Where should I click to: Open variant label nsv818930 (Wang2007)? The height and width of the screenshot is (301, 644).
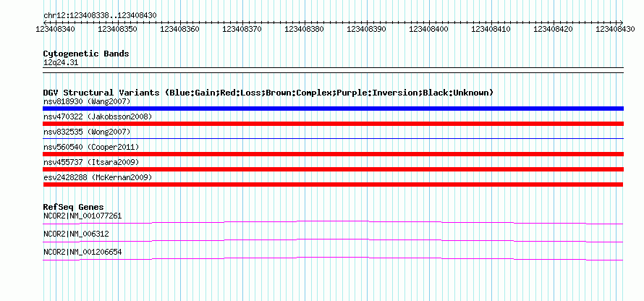point(87,101)
